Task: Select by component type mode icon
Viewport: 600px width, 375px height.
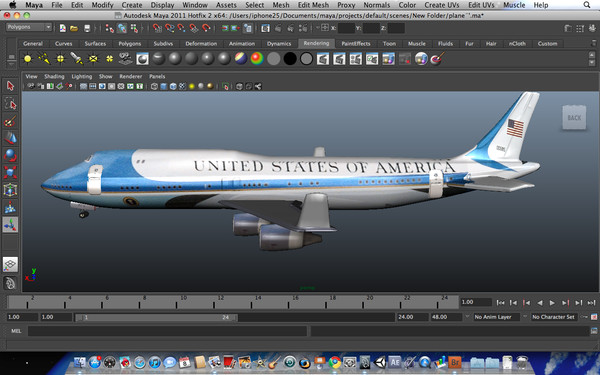Action: (x=134, y=28)
